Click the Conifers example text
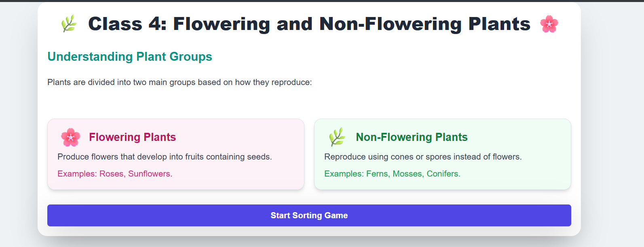 click(443, 174)
